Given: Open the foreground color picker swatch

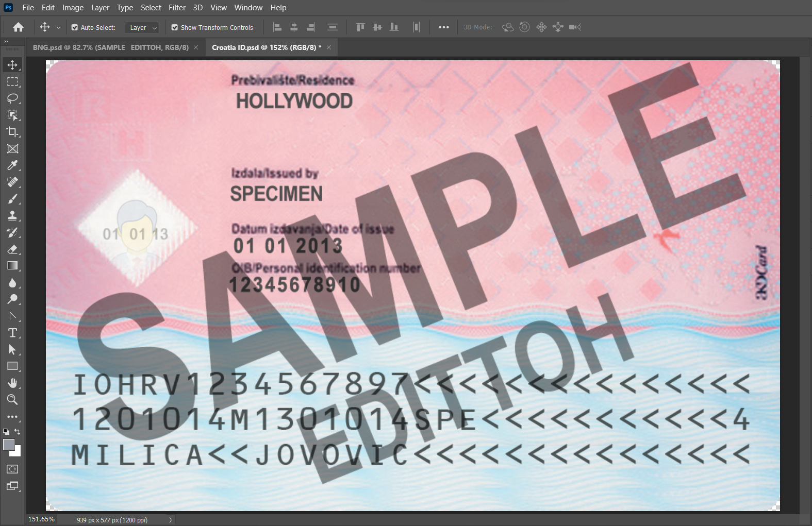Looking at the screenshot, I should click(8, 445).
